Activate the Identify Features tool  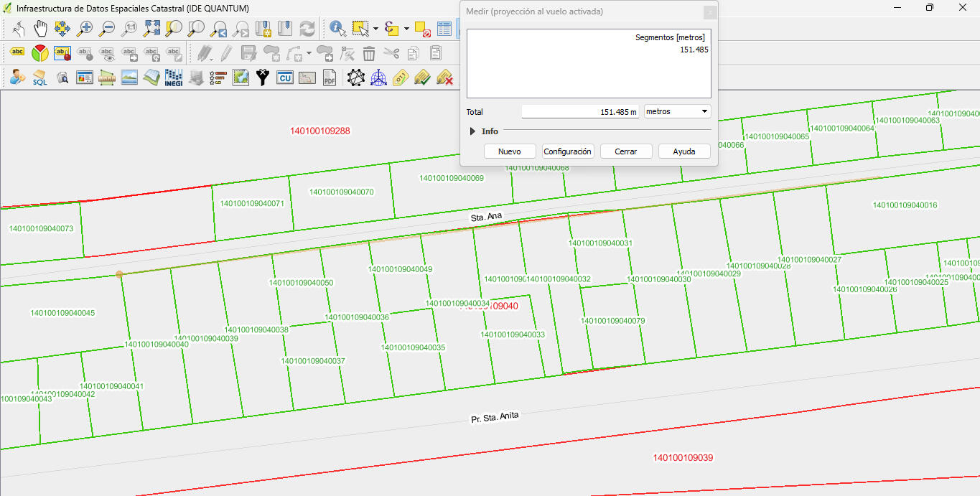(337, 29)
